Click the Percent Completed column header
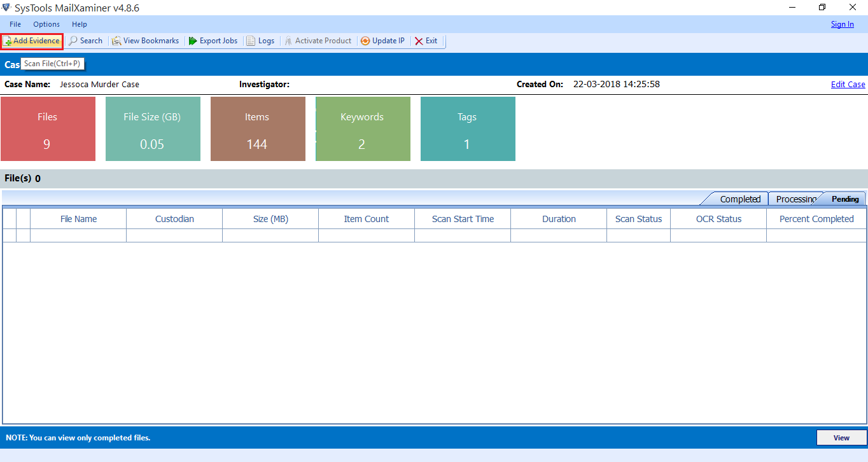Image resolution: width=868 pixels, height=462 pixels. 816,219
